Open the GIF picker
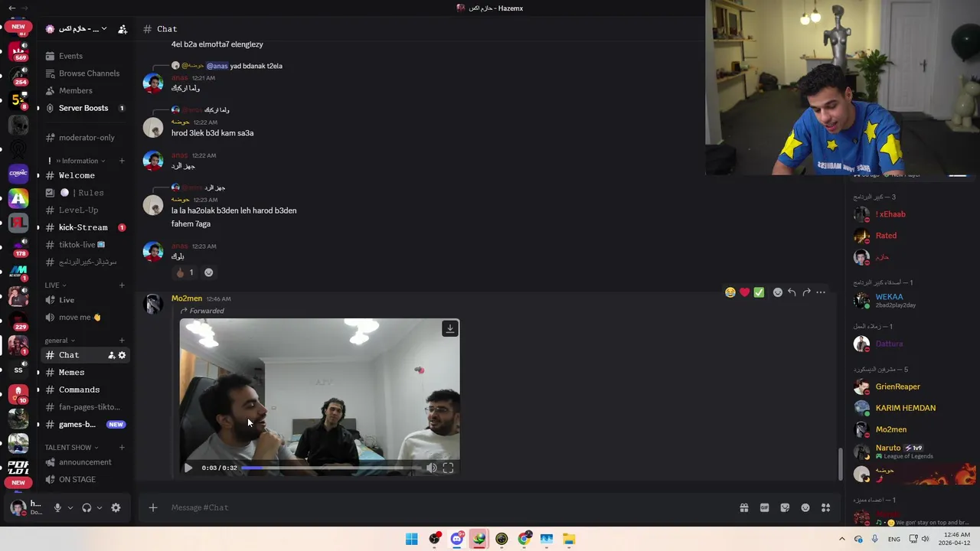 click(x=764, y=507)
